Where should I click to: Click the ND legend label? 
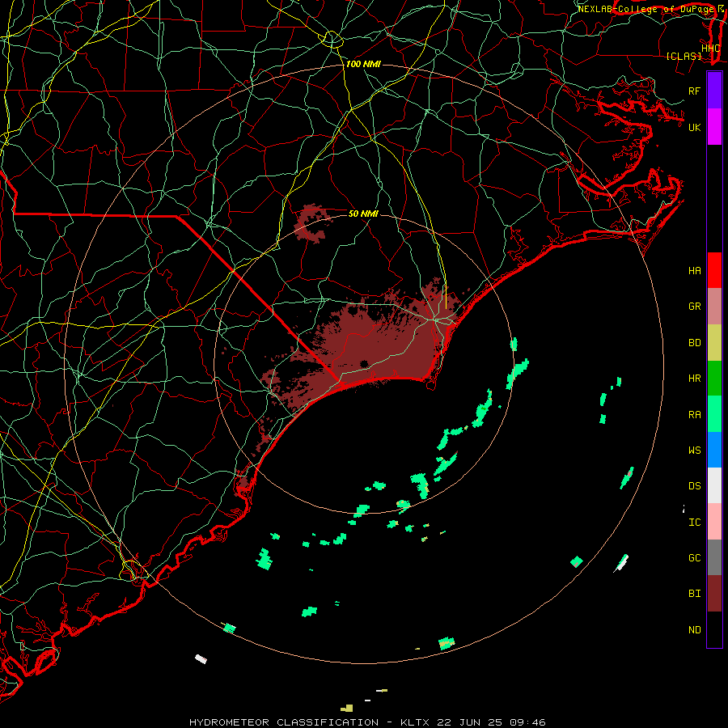(x=695, y=630)
